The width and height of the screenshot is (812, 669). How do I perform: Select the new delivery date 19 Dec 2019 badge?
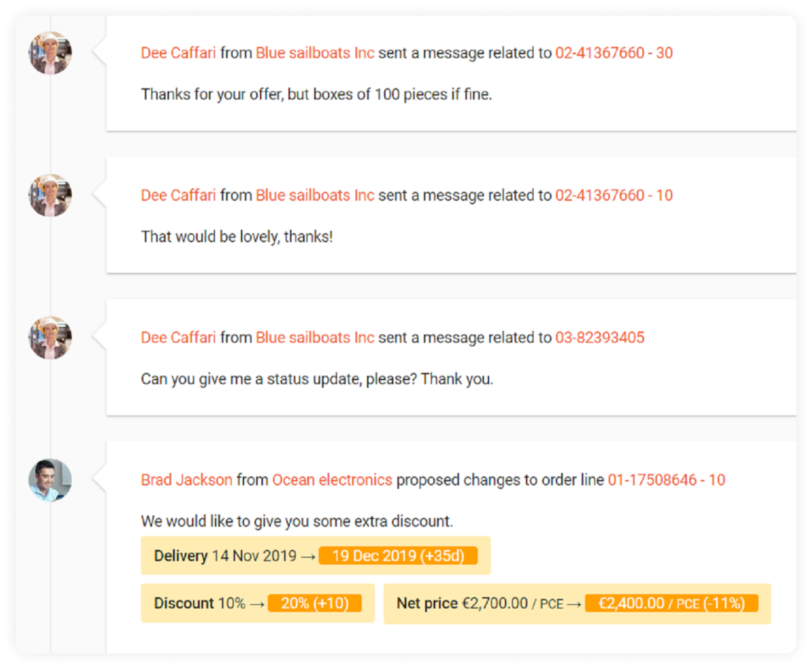[x=398, y=556]
